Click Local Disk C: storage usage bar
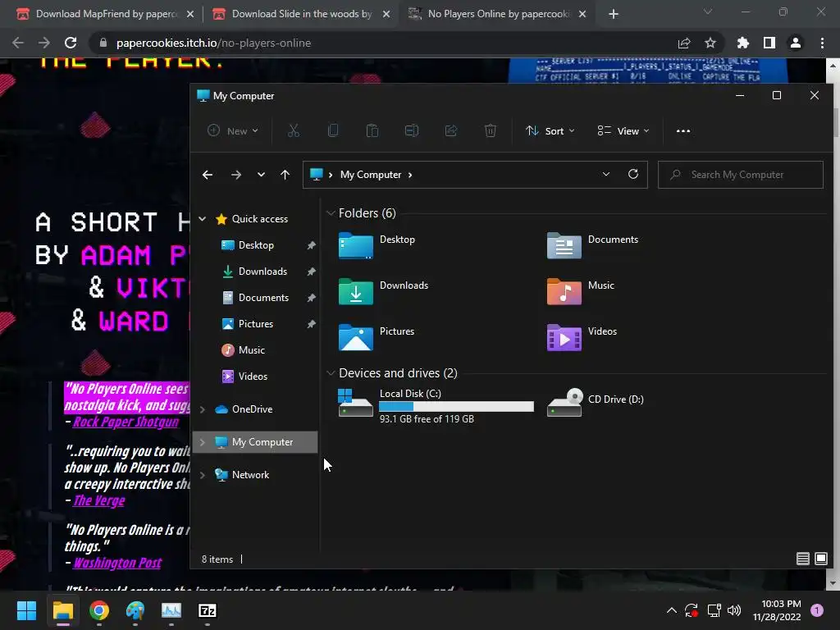 coord(456,407)
